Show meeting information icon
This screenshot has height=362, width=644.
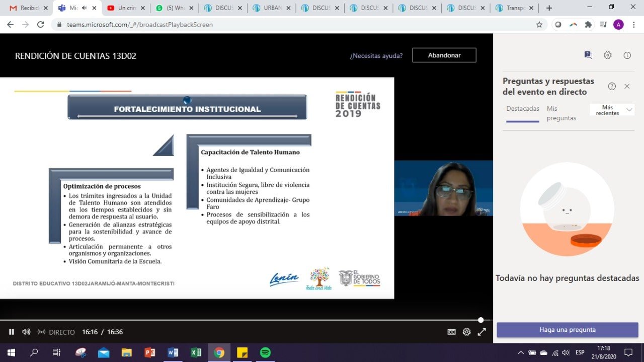pyautogui.click(x=627, y=55)
